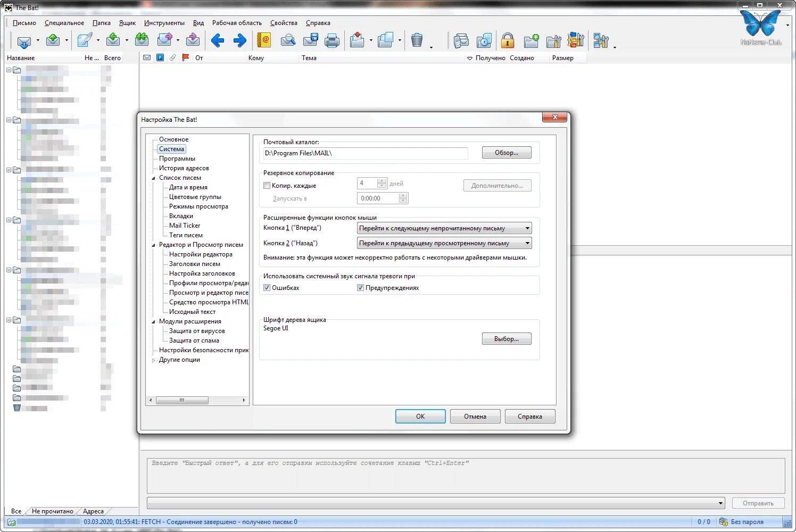Viewport: 796px width, 532px height.
Task: Click the blue P priority column header
Action: click(x=160, y=58)
